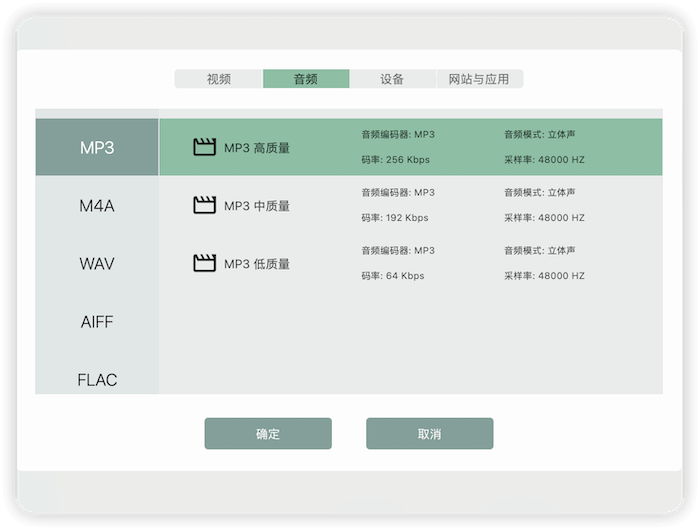Screen dimensions: 700x530
Task: Select the MP3 高质量 preset label
Action: 257,148
